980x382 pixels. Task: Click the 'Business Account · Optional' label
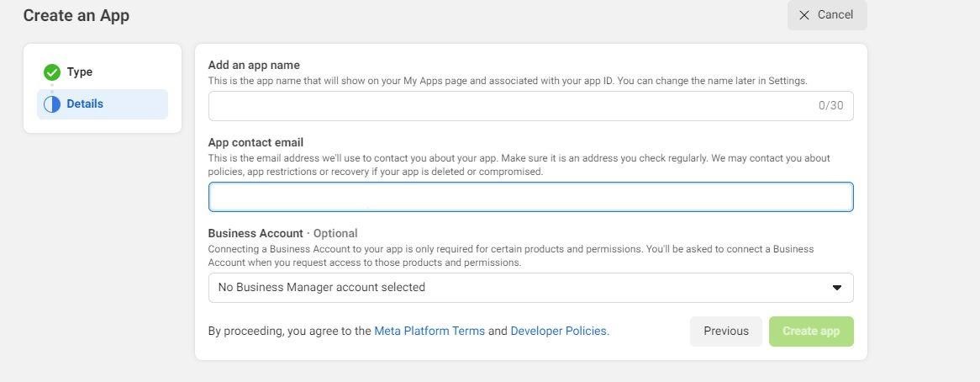[282, 233]
